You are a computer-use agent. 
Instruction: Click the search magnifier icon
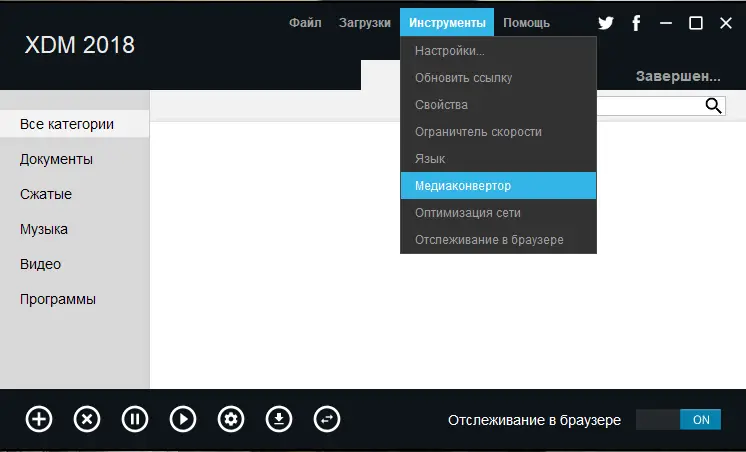click(x=713, y=106)
